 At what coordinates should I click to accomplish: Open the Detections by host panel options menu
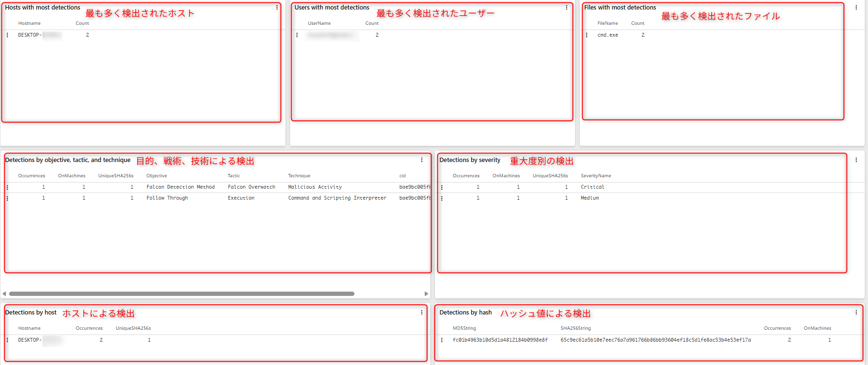(x=422, y=313)
